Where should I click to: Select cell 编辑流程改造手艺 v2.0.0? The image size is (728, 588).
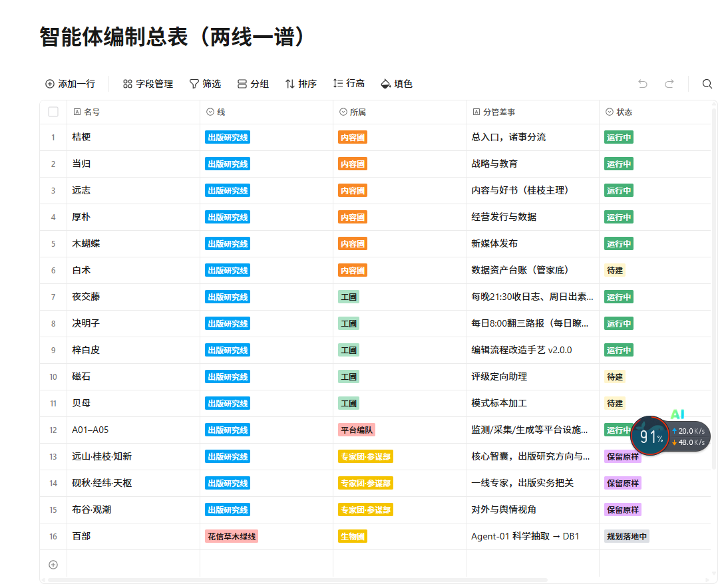point(532,350)
